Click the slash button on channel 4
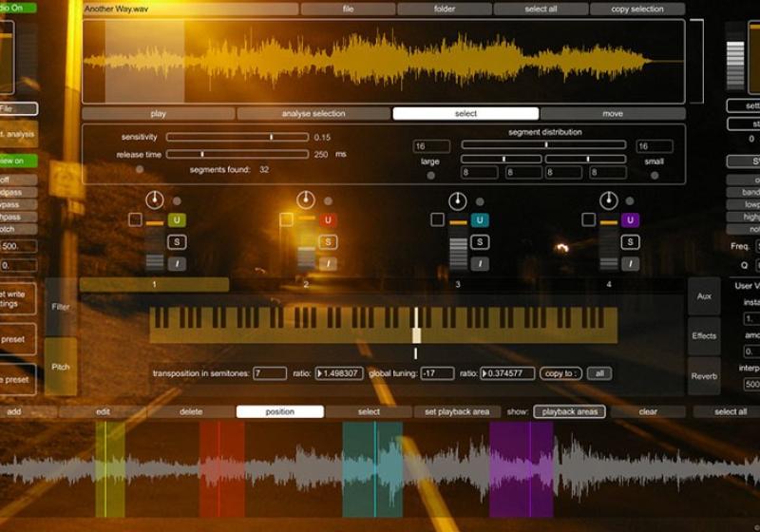 [631, 263]
